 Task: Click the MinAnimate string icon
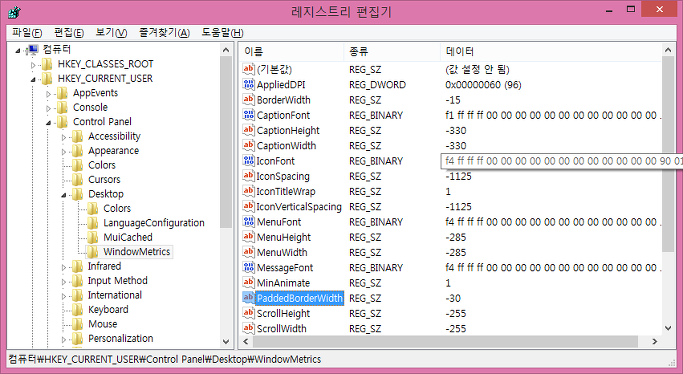click(248, 283)
